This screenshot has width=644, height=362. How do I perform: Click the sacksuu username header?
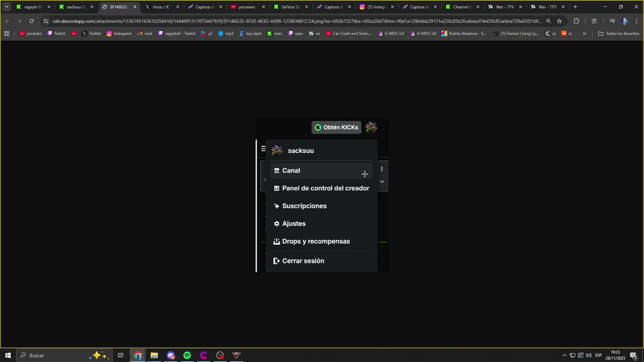pyautogui.click(x=301, y=151)
